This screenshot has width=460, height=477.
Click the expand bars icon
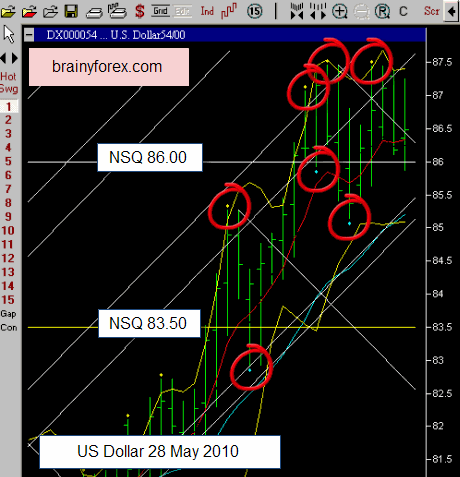point(318,12)
